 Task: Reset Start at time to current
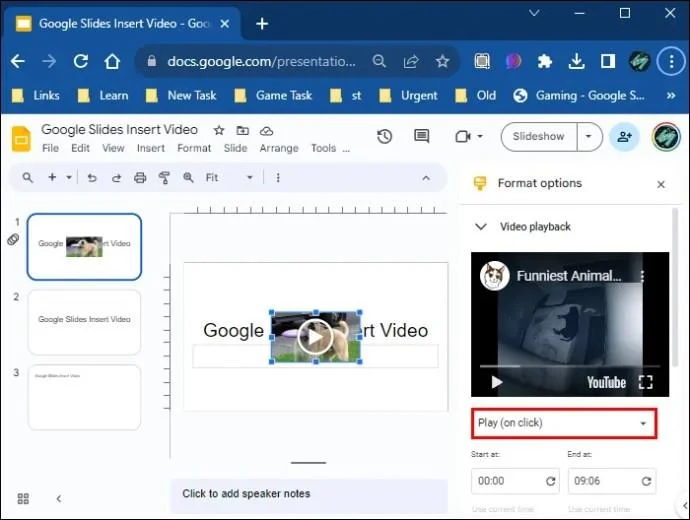pos(550,481)
